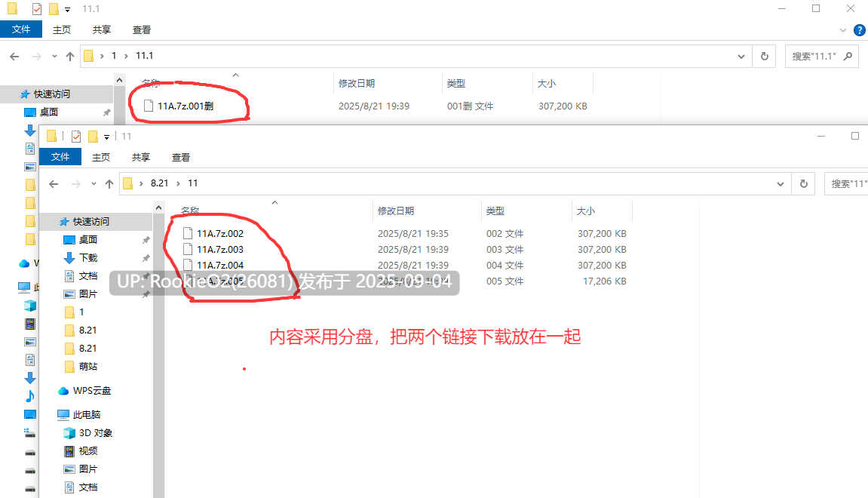Open folder 1 in the 11 window sidebar

[x=81, y=312]
